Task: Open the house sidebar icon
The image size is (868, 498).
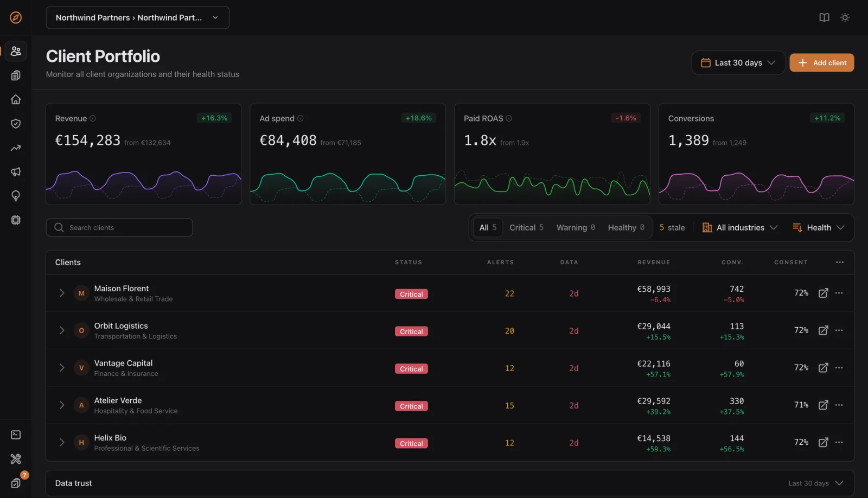Action: [x=16, y=99]
